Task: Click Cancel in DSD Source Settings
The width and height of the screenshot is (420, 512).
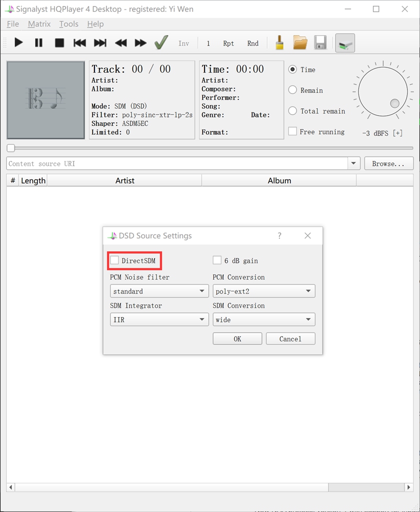Action: (290, 338)
